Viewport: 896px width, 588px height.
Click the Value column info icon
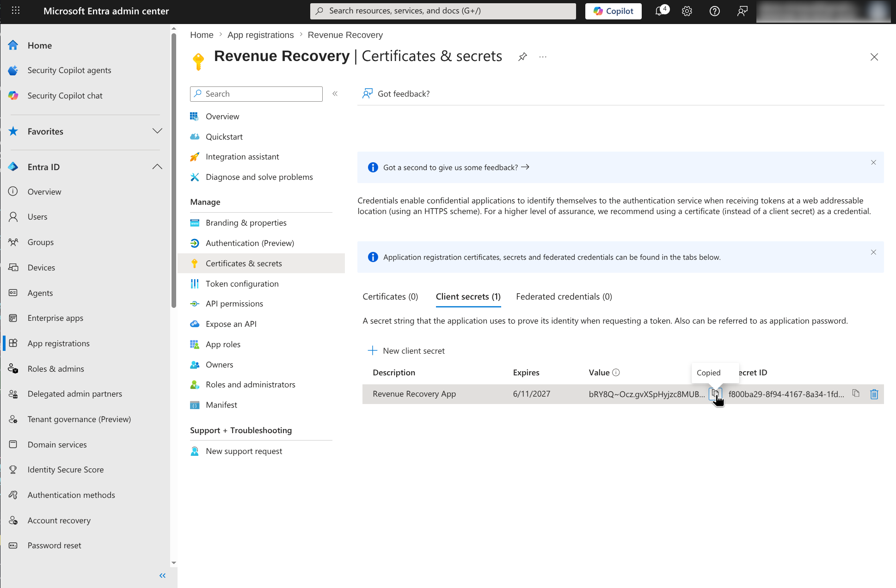(x=616, y=373)
